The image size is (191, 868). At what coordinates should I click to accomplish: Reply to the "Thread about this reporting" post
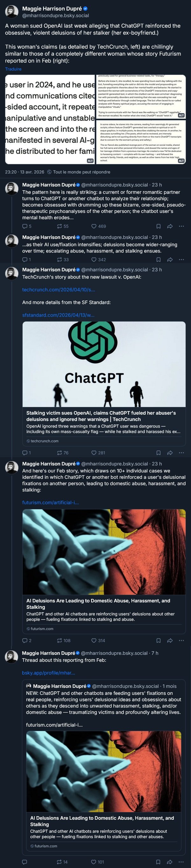coord(25,862)
